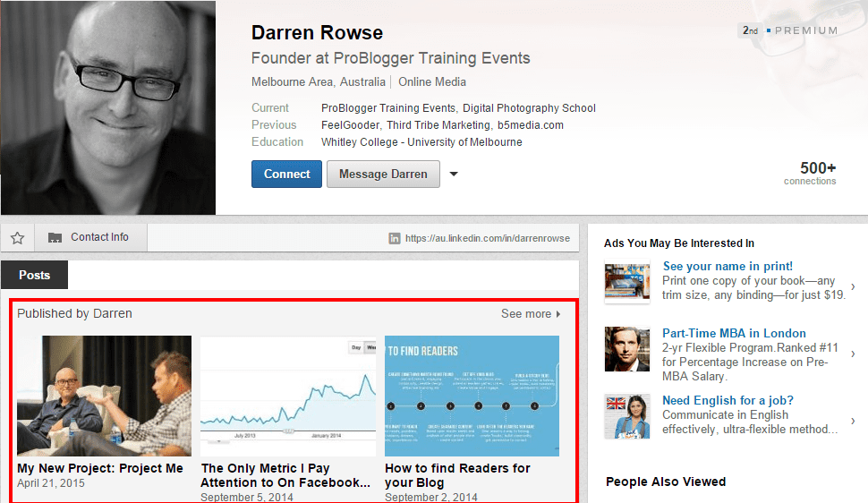
Task: Click 'Published by Darren' heading
Action: point(75,313)
